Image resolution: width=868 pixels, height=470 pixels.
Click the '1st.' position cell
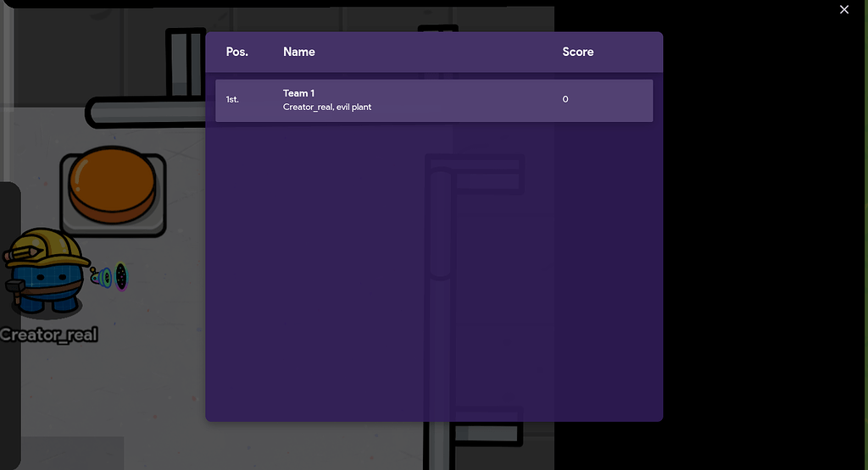232,100
